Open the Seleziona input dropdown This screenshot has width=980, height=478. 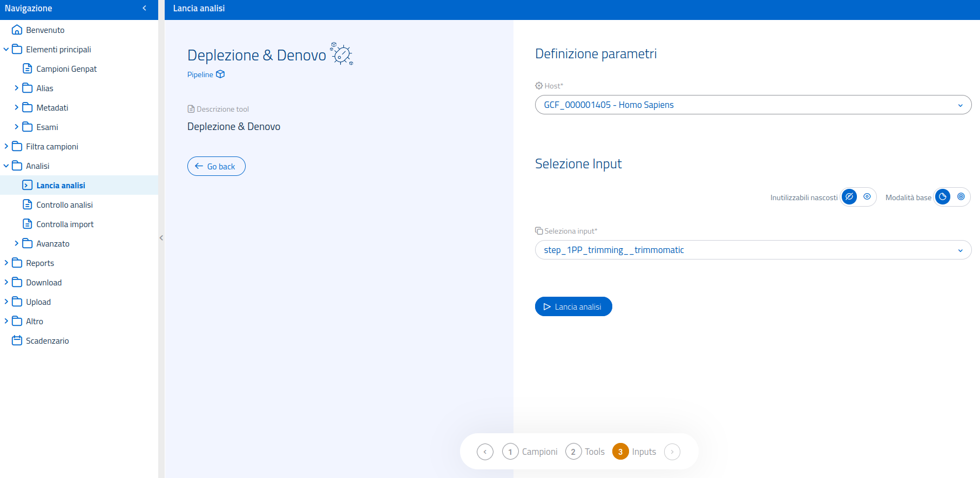click(x=753, y=250)
